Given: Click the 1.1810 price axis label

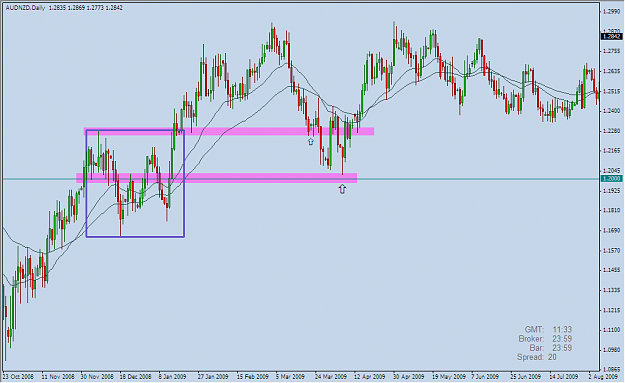Looking at the screenshot, I should pos(612,210).
